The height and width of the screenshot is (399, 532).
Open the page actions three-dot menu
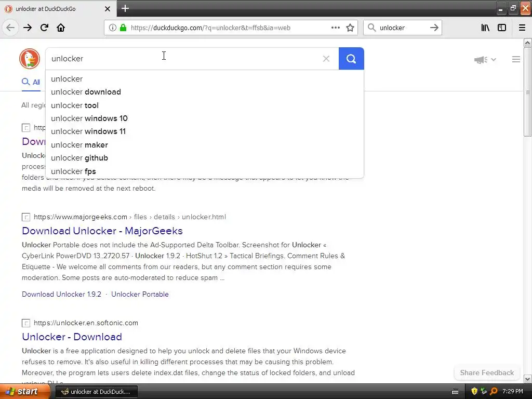pyautogui.click(x=336, y=28)
